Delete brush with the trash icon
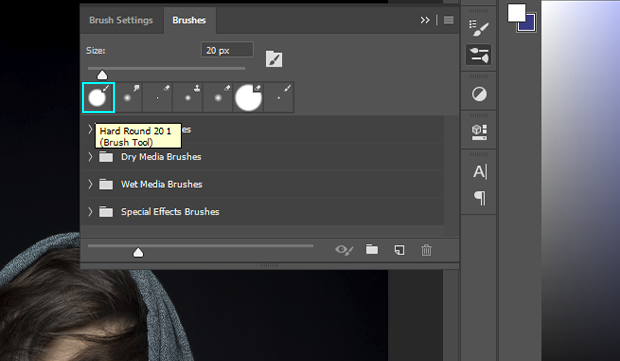 [x=426, y=250]
